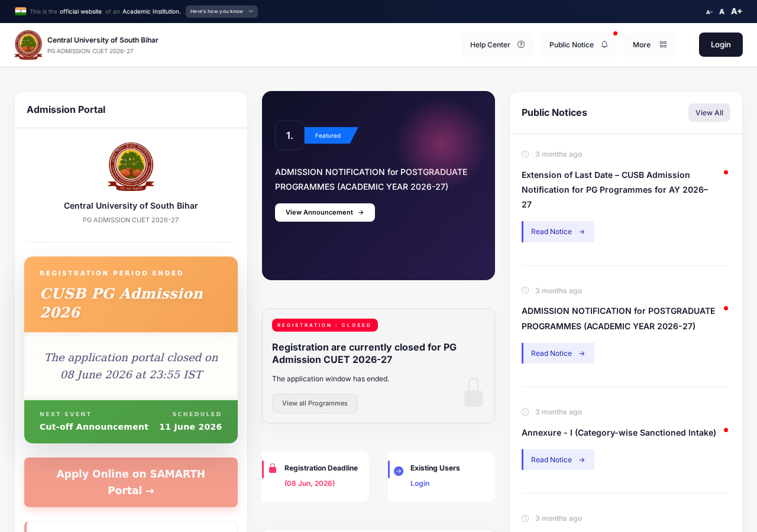Viewport: 757px width, 532px height.
Task: Click the large university emblem in Admission Portal
Action: click(x=131, y=167)
